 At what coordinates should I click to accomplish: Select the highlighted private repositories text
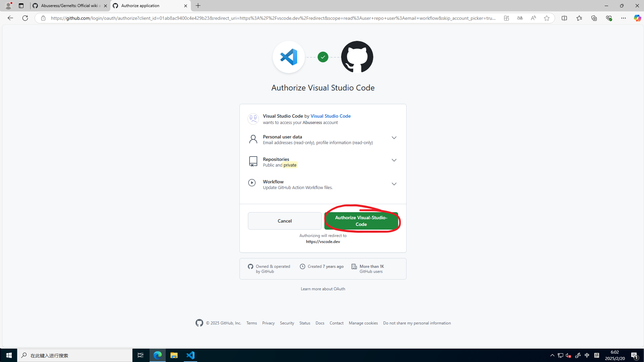[290, 165]
